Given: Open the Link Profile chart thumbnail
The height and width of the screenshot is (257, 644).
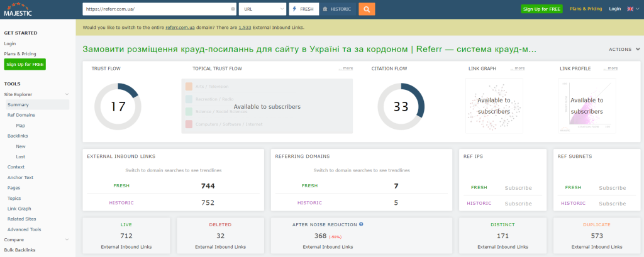Looking at the screenshot, I should coord(586,105).
